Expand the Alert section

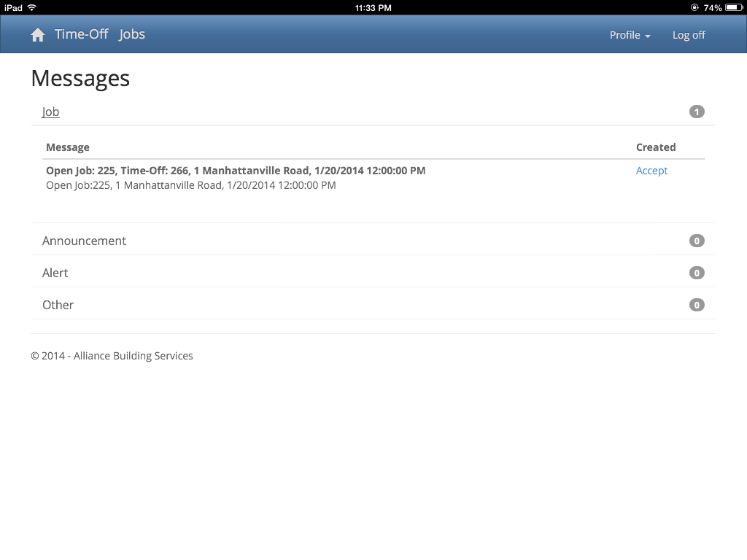(55, 273)
